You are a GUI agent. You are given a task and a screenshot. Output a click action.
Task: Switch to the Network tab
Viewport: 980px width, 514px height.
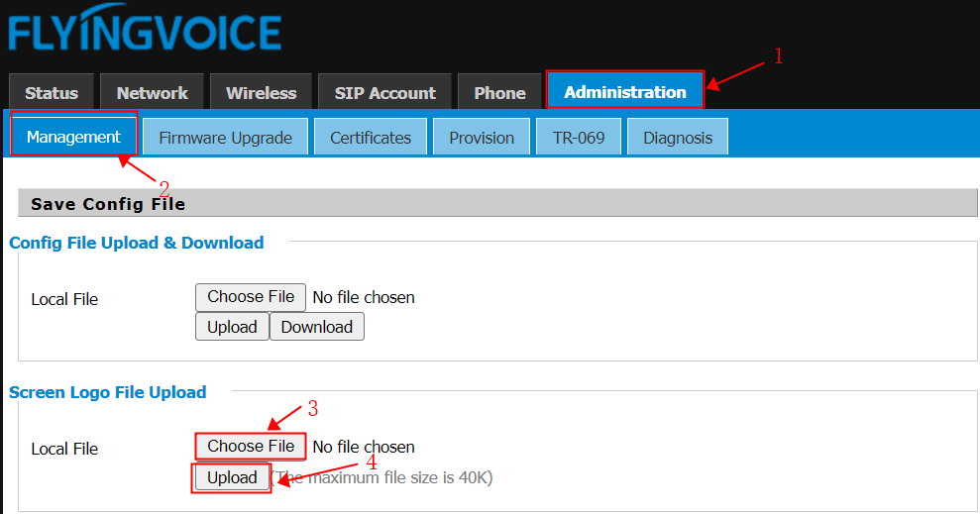point(152,92)
